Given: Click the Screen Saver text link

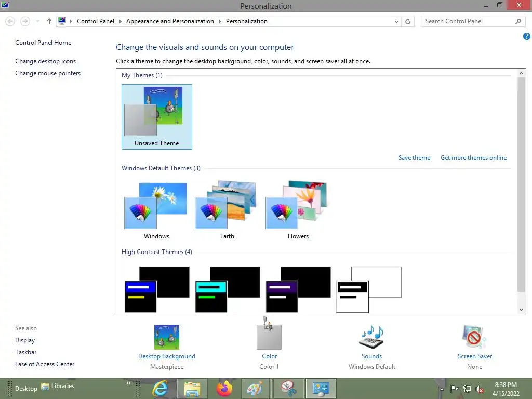Looking at the screenshot, I should [475, 356].
